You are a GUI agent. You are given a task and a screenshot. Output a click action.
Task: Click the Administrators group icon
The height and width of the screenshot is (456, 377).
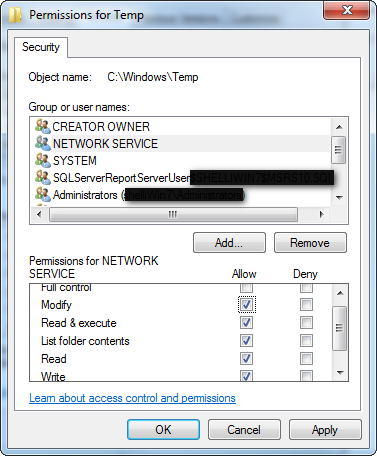click(43, 194)
